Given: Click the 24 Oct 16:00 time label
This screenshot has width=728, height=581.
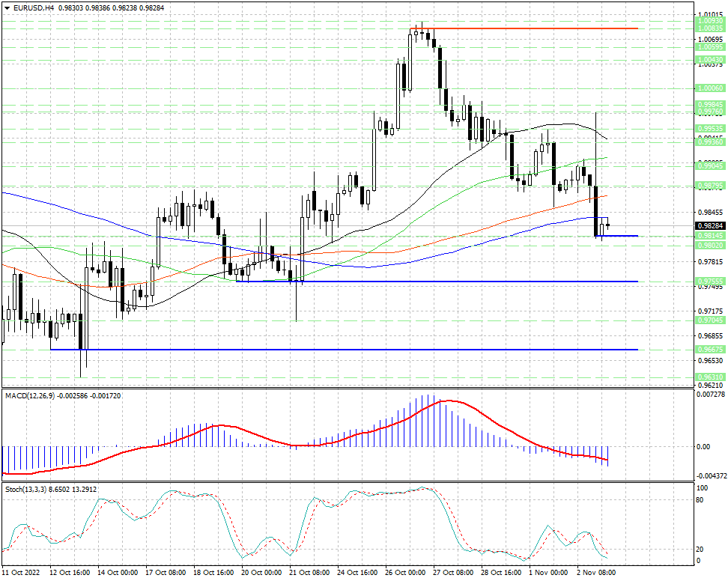Looking at the screenshot, I should tap(357, 573).
